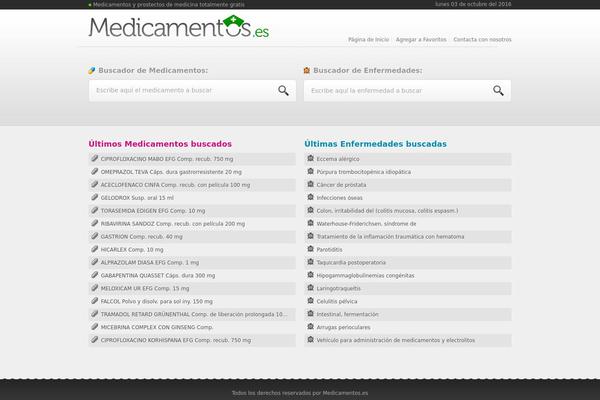Open TORASEMIDA EDIGEN EFG 10 mg
The height and width of the screenshot is (400, 600).
tap(153, 211)
